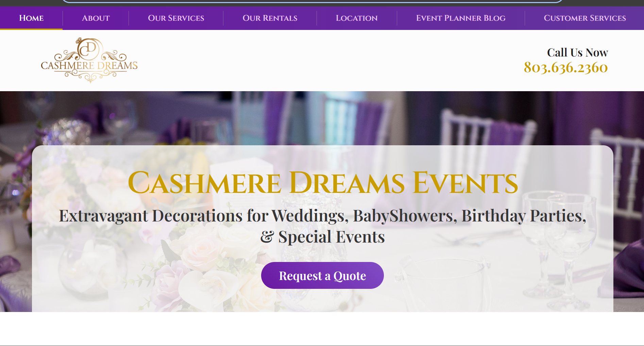This screenshot has height=346, width=644.
Task: Go to the About page
Action: point(96,18)
